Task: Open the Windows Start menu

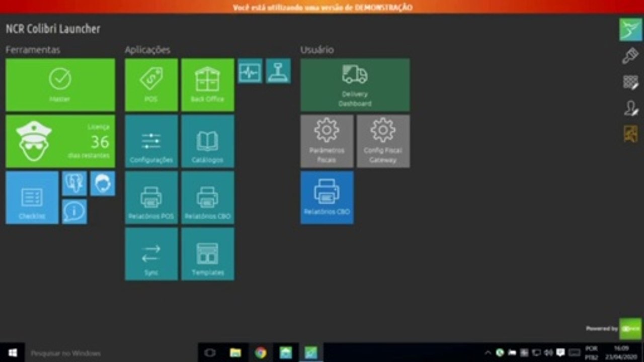Action: [x=13, y=353]
